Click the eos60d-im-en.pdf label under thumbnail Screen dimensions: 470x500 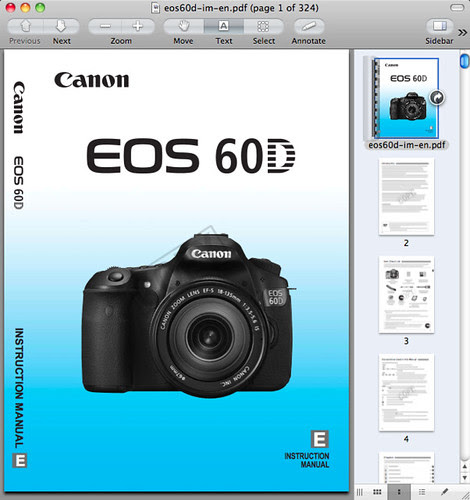pyautogui.click(x=406, y=145)
